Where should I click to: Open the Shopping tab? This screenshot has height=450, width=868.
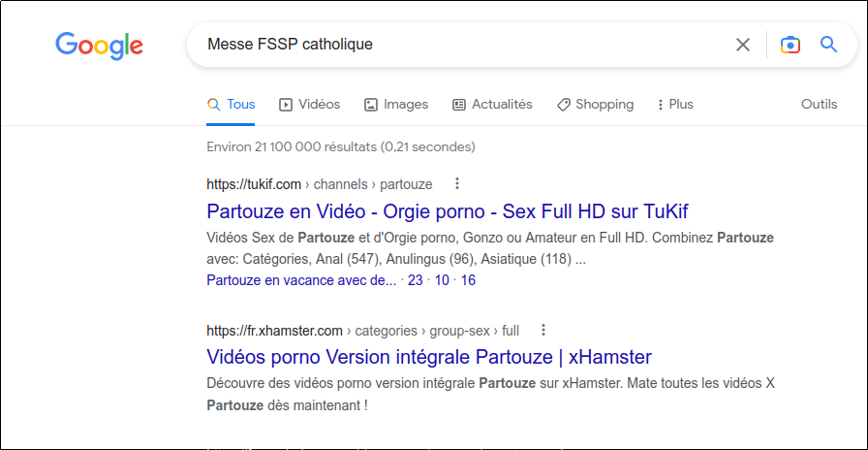click(x=595, y=104)
